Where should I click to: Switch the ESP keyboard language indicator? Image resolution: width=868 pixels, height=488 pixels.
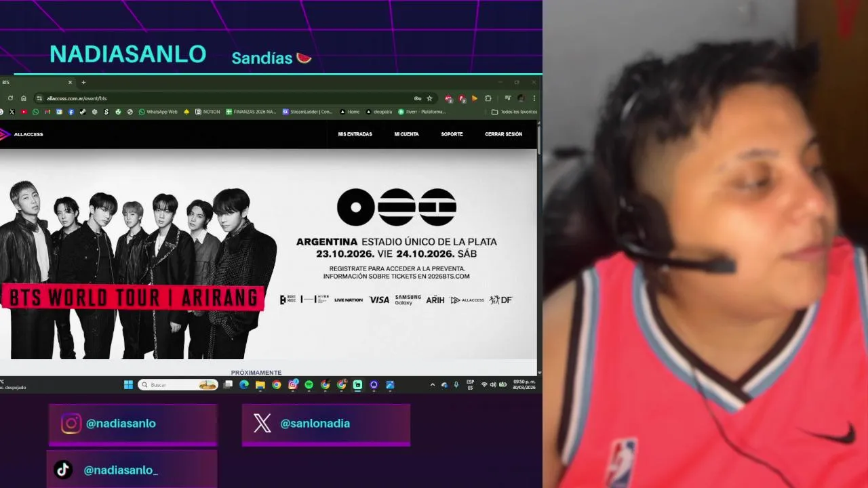click(470, 385)
